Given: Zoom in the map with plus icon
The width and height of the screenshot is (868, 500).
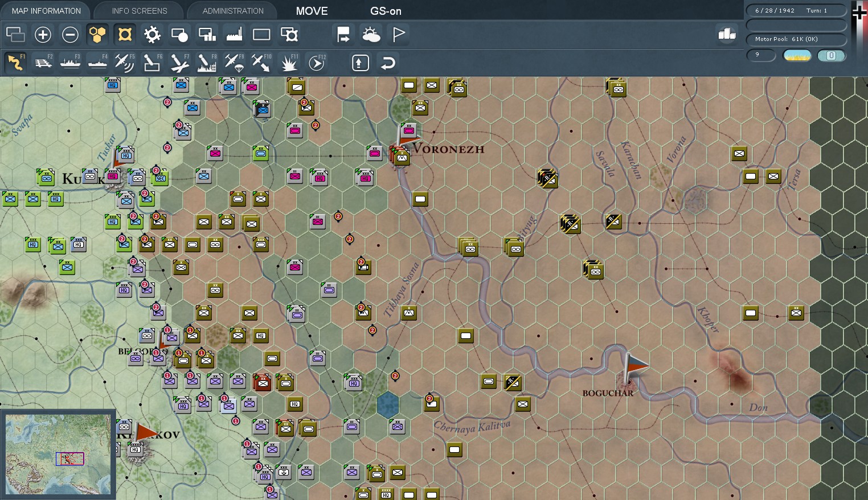Looking at the screenshot, I should click(43, 35).
